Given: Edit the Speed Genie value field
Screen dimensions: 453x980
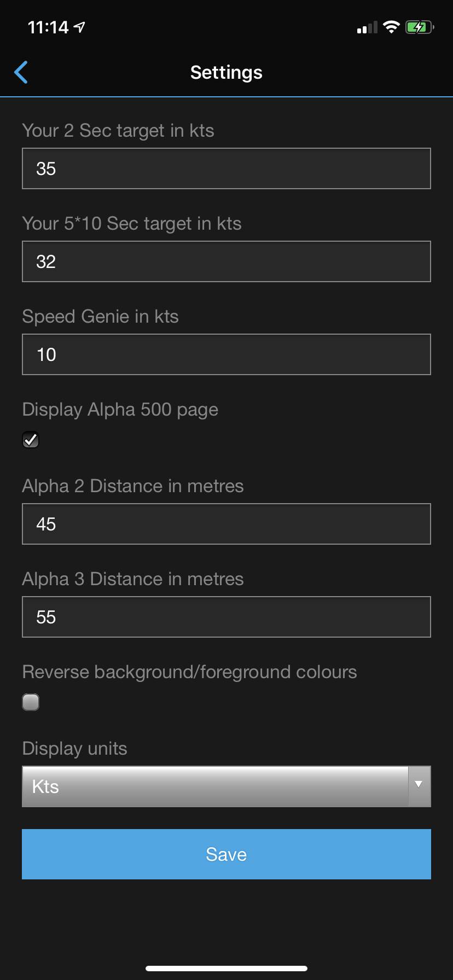Looking at the screenshot, I should (226, 354).
